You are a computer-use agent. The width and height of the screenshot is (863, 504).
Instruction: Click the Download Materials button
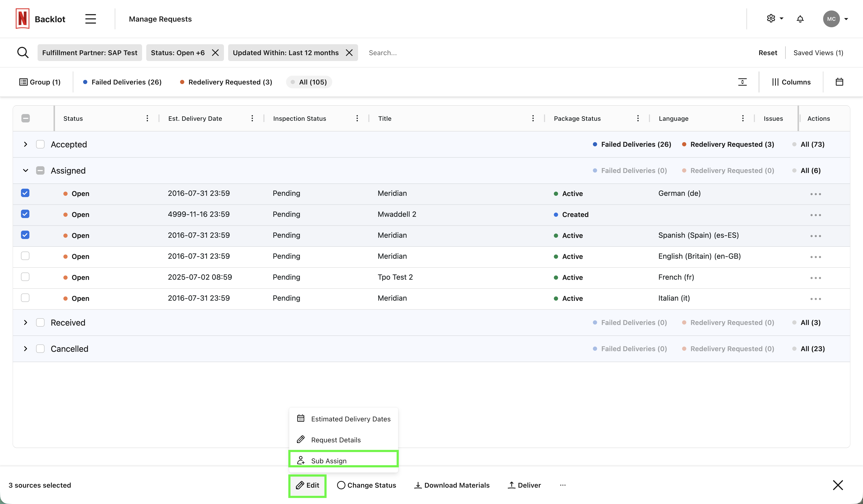pyautogui.click(x=452, y=485)
